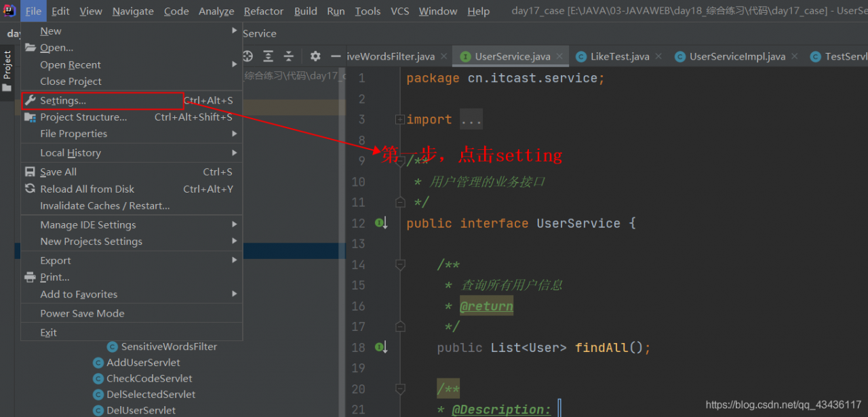
Task: Select Close Project menu item
Action: [x=132, y=81]
